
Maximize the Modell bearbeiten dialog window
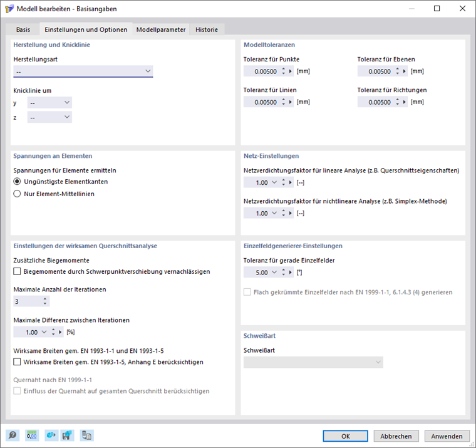point(437,9)
